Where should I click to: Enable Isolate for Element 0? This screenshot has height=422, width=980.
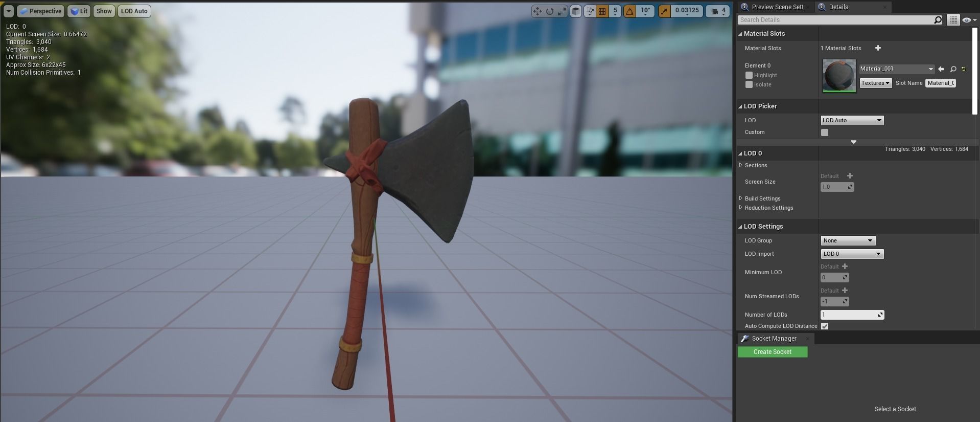[x=749, y=84]
